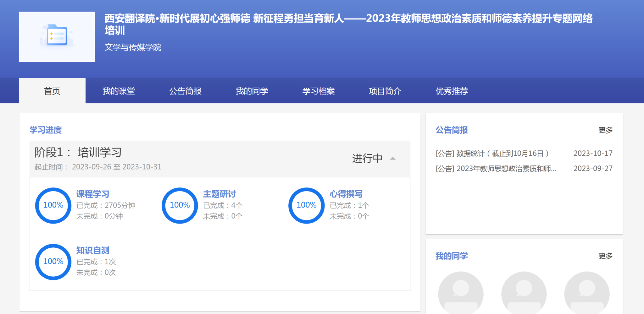Click the 进行中 status label

367,158
